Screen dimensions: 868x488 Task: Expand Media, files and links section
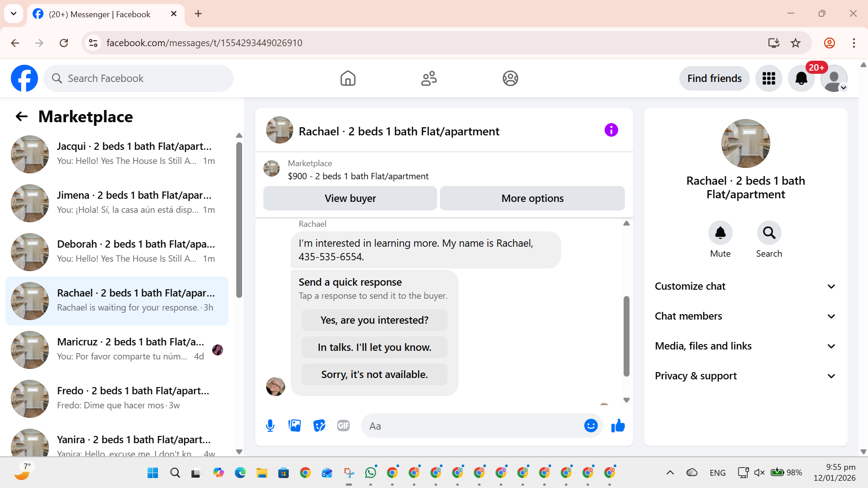click(x=745, y=346)
